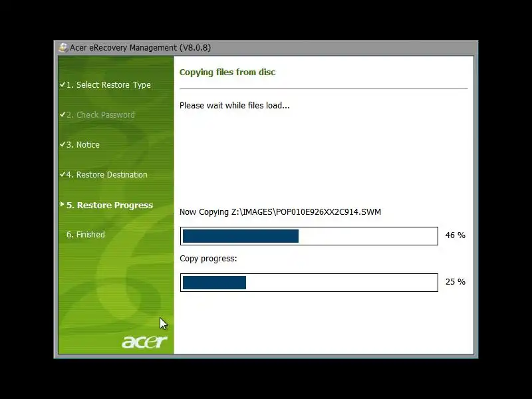
Task: Click the Acer eRecovery Management title text
Action: click(140, 47)
